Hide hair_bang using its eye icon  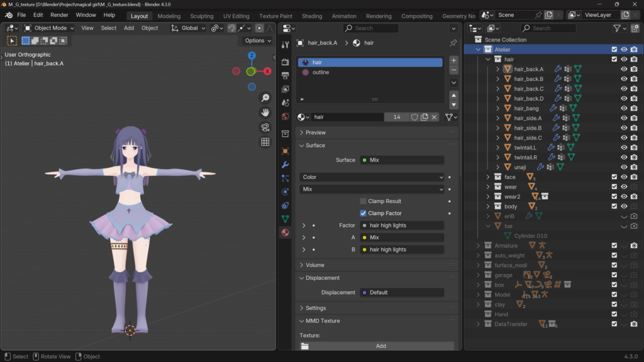point(624,108)
